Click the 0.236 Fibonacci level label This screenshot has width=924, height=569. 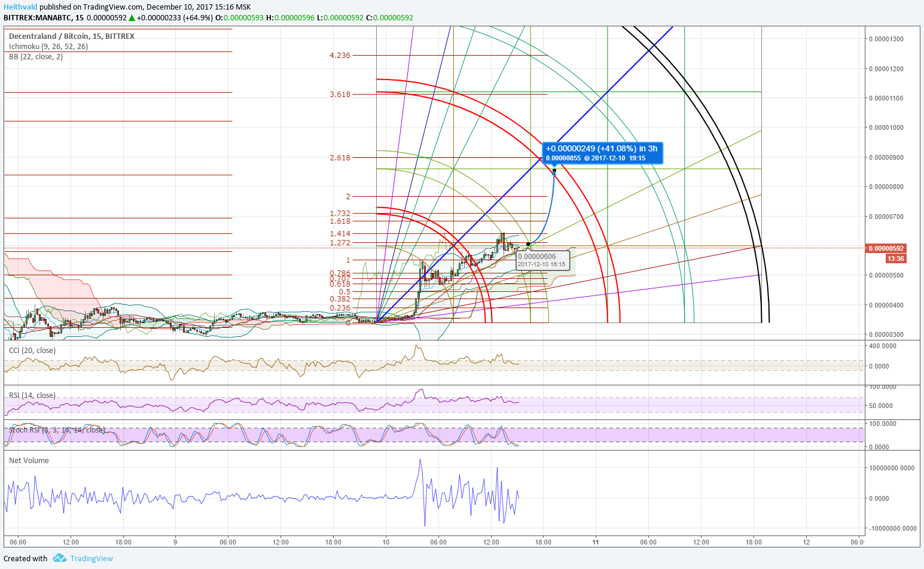click(x=340, y=308)
